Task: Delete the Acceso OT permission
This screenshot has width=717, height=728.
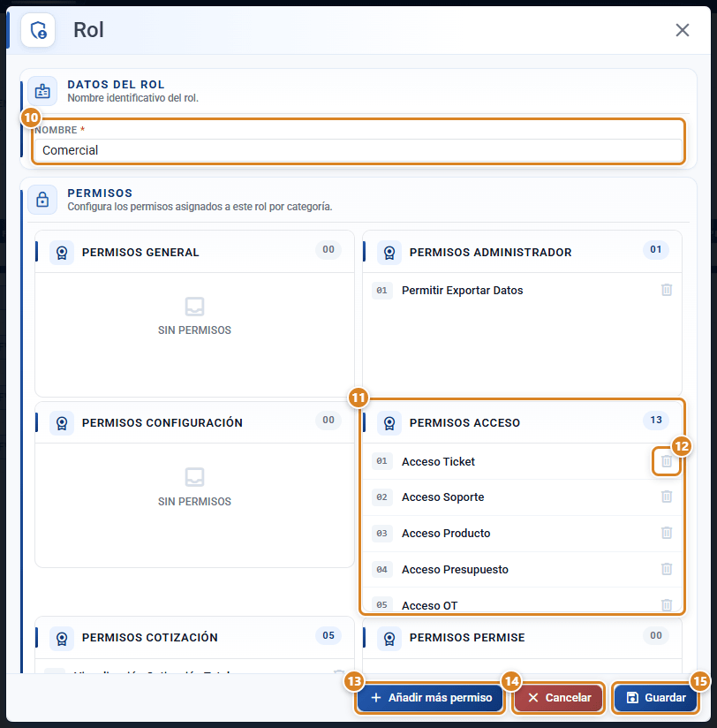Action: coord(667,605)
